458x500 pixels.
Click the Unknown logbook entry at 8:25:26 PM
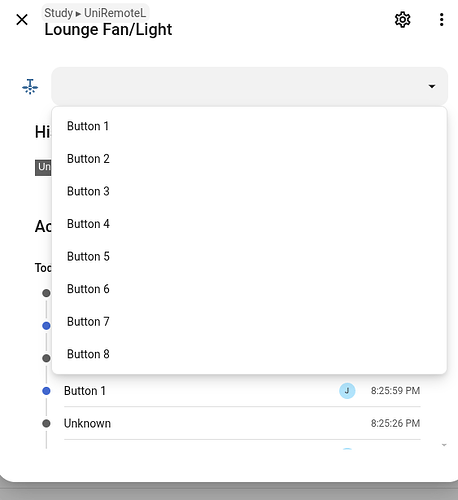[242, 423]
